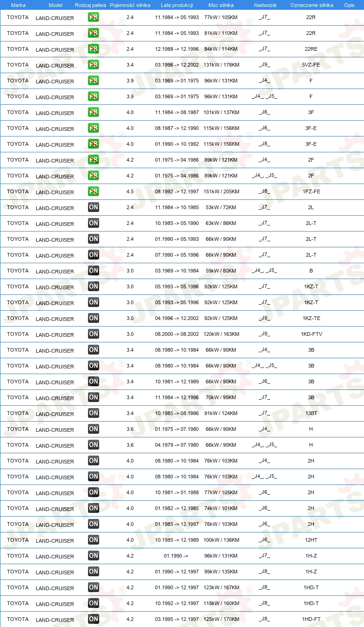Viewport: 364px width, 627px height.
Task: Select the power value 53kW / 72KM
Action: click(x=222, y=207)
